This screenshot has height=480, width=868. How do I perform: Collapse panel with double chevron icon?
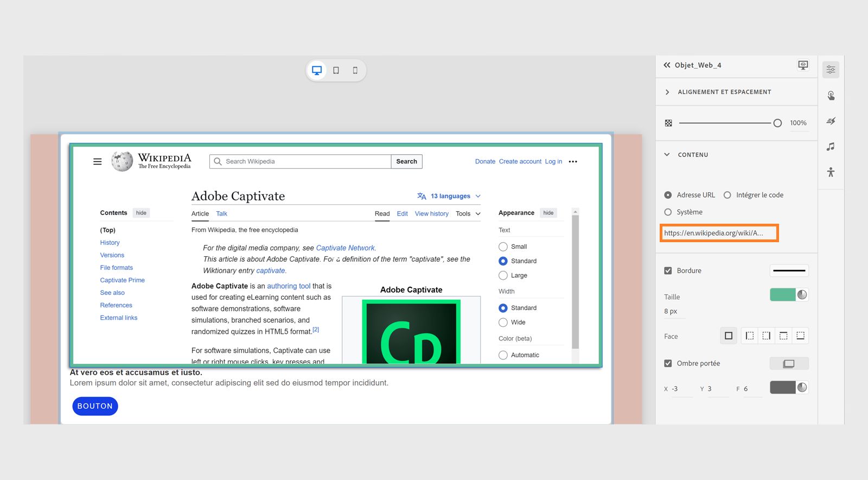click(667, 65)
